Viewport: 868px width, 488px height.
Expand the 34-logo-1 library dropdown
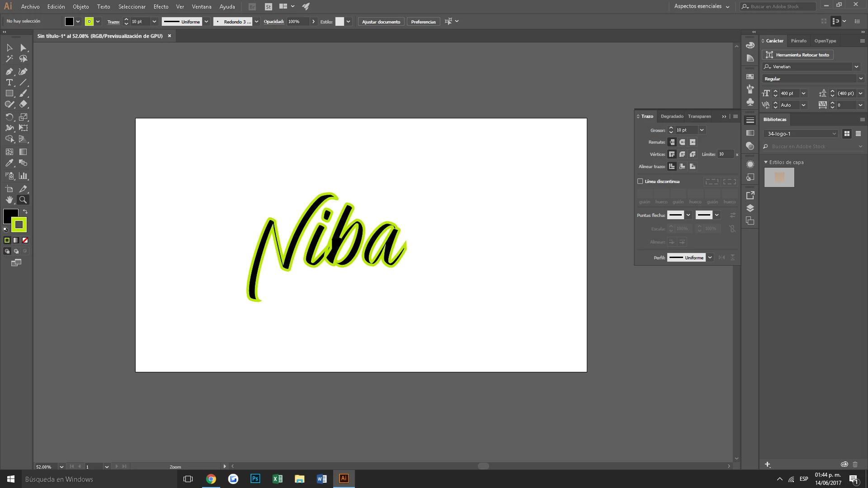point(834,134)
